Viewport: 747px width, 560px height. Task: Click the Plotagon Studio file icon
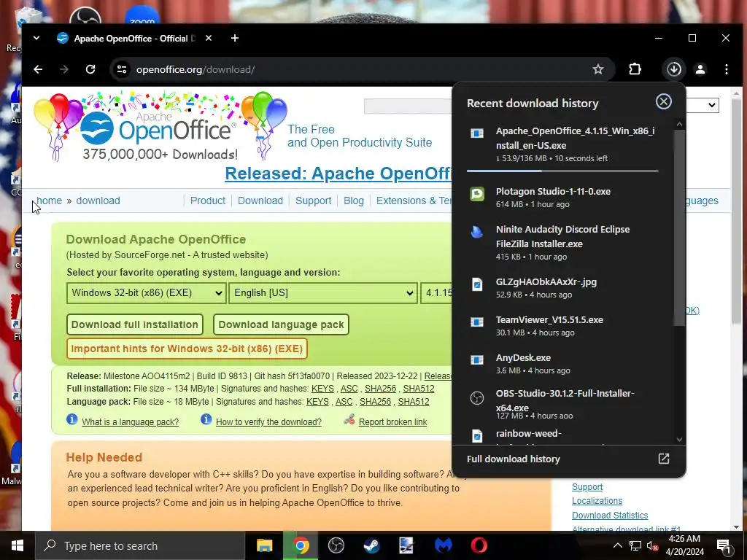pyautogui.click(x=477, y=194)
